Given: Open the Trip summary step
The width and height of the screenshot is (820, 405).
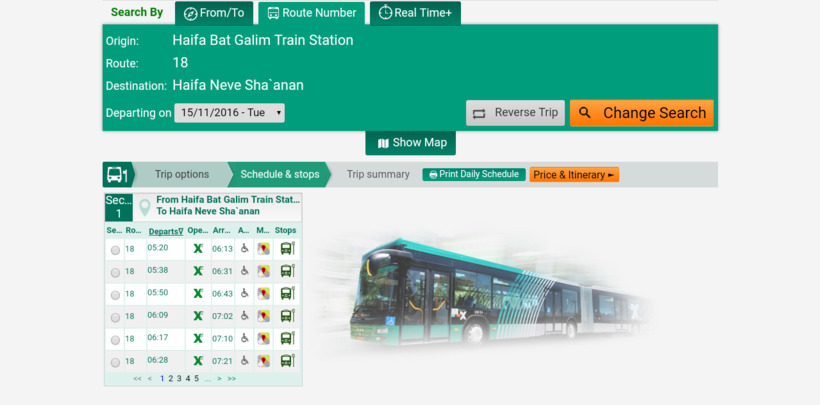Looking at the screenshot, I should (x=378, y=174).
